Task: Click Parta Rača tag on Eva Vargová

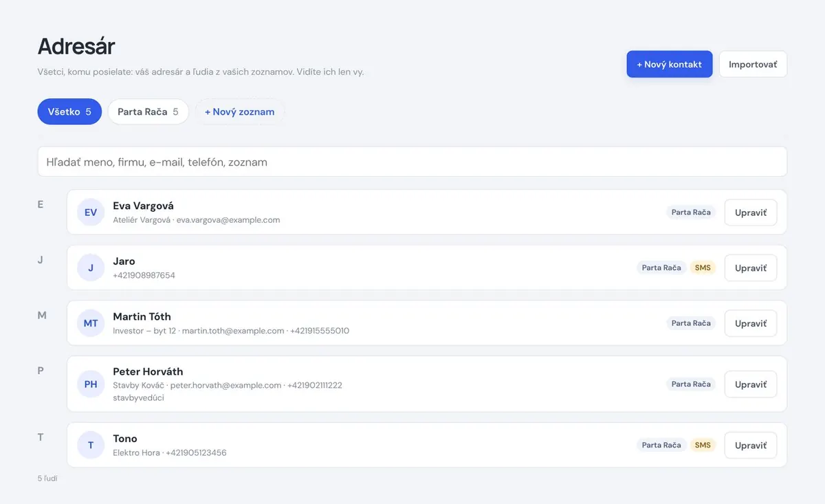Action: point(691,212)
